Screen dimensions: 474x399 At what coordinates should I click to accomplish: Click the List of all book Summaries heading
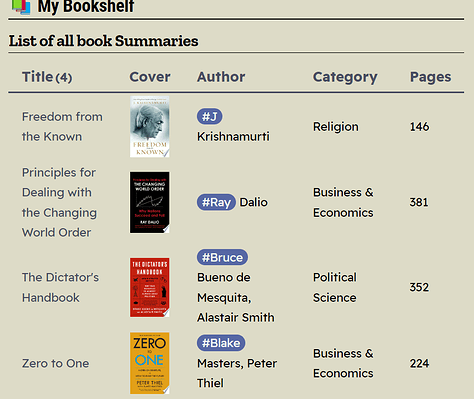[103, 41]
